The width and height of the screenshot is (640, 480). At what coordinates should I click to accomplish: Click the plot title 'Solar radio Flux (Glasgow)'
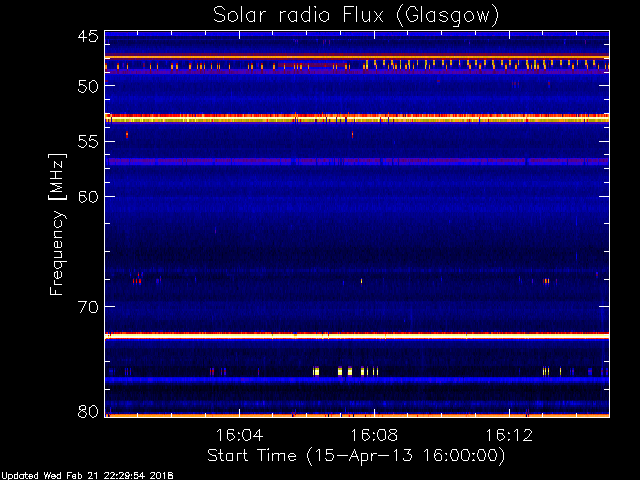click(x=356, y=16)
